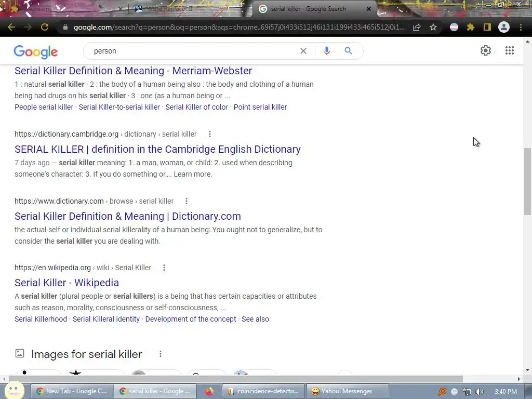Open more options for the Dictionary.com result
Image resolution: width=532 pixels, height=399 pixels.
pyautogui.click(x=187, y=201)
